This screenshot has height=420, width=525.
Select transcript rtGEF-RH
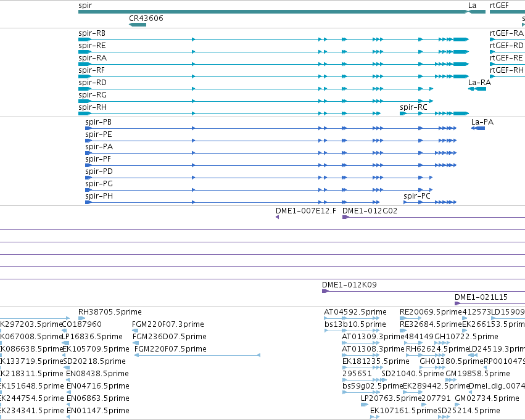coord(507,76)
